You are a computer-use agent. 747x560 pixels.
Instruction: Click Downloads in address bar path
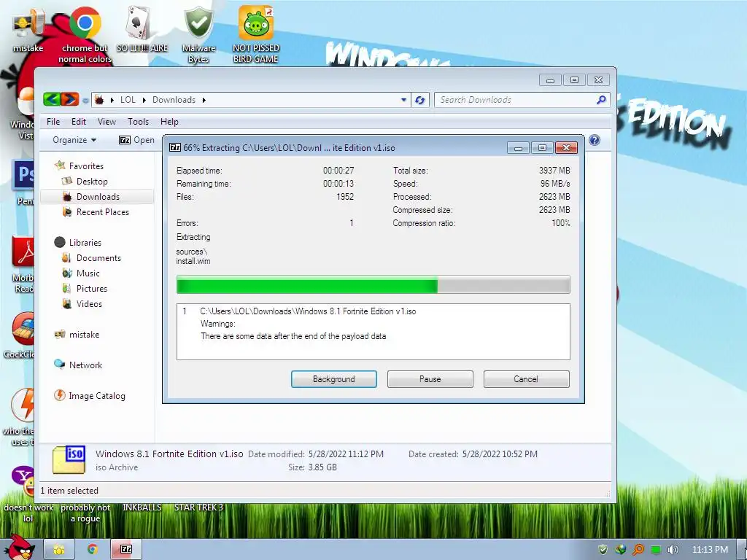(x=174, y=99)
